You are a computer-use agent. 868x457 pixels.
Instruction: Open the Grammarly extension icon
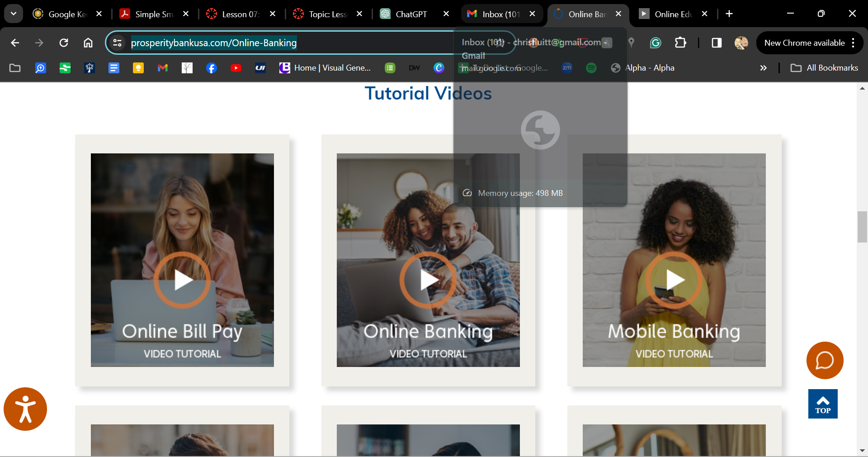coord(656,43)
